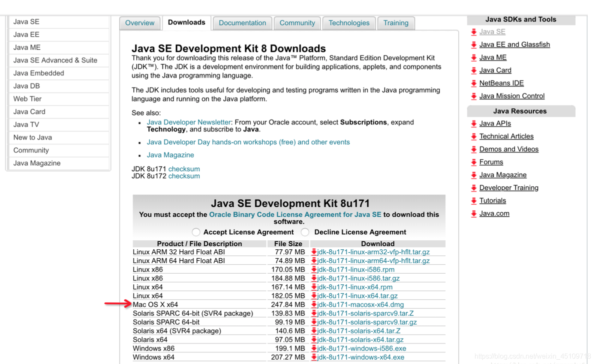Open the Java Magazine link under Java Resources
Viewport: 595px width, 364px height.
pyautogui.click(x=503, y=175)
